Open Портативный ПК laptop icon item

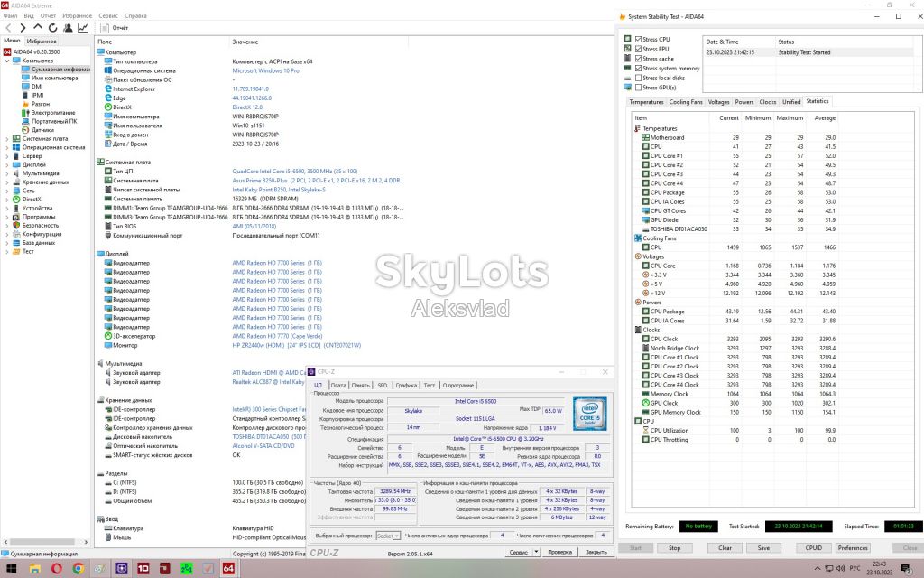25,121
